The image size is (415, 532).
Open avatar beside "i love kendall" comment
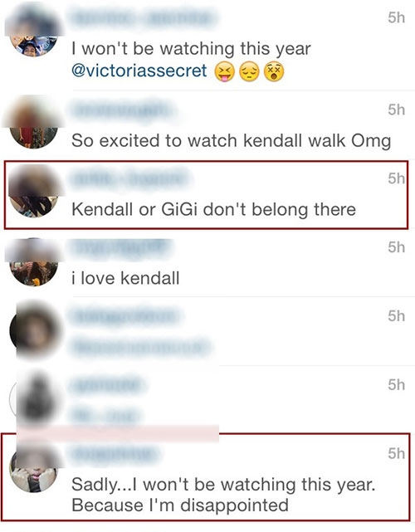pos(33,263)
